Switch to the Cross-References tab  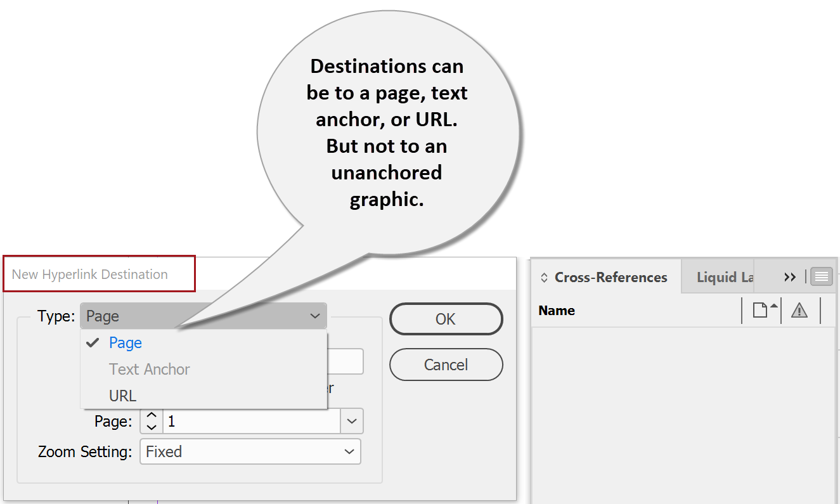[605, 277]
